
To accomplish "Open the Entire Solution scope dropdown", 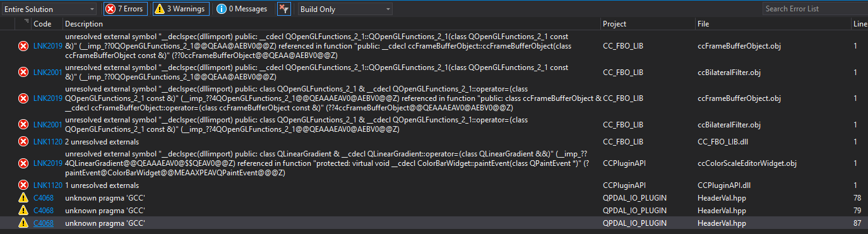I will [x=49, y=9].
